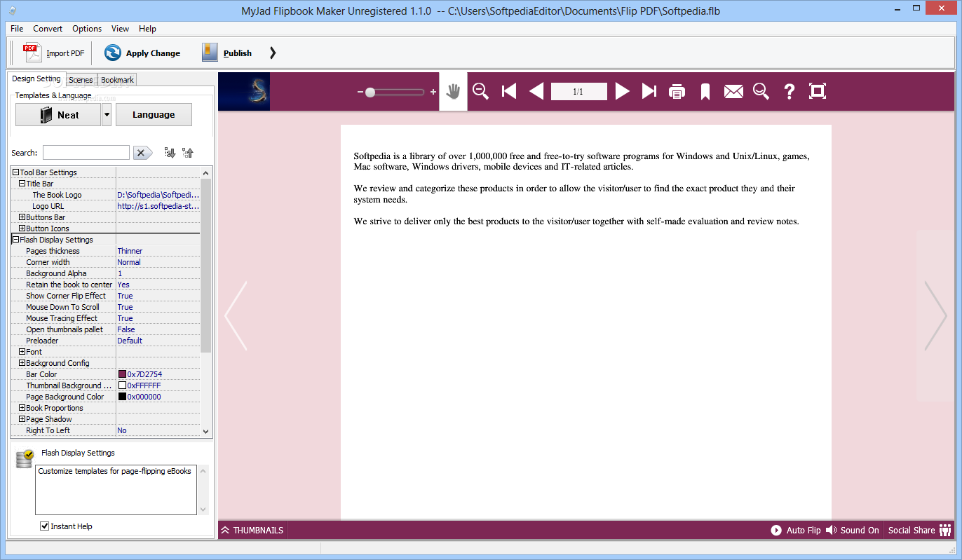Open the Options menu
Viewport: 962px width, 560px height.
pyautogui.click(x=87, y=29)
